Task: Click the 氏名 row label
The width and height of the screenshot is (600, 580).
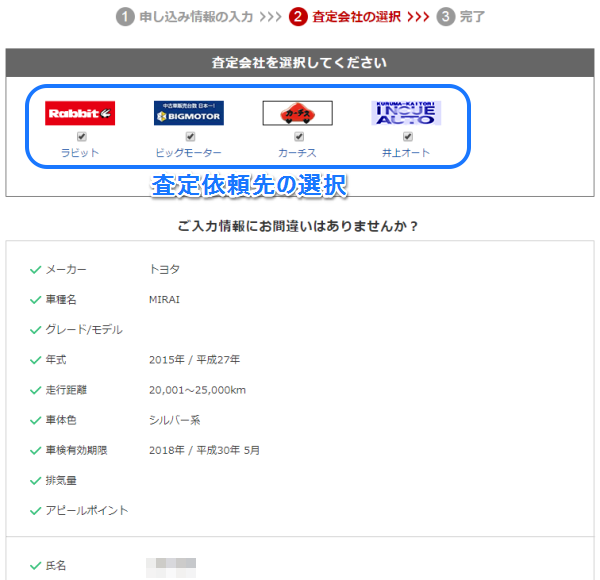Action: 56,565
